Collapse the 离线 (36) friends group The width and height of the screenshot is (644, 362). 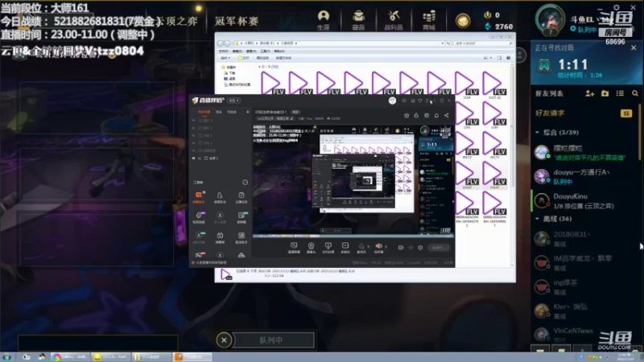537,219
